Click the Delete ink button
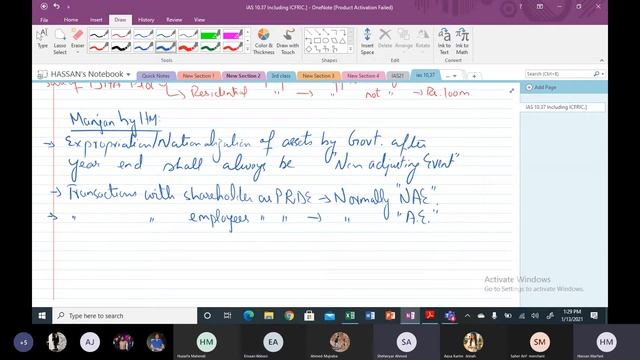Viewport: 640px width, 360px height. tap(385, 39)
